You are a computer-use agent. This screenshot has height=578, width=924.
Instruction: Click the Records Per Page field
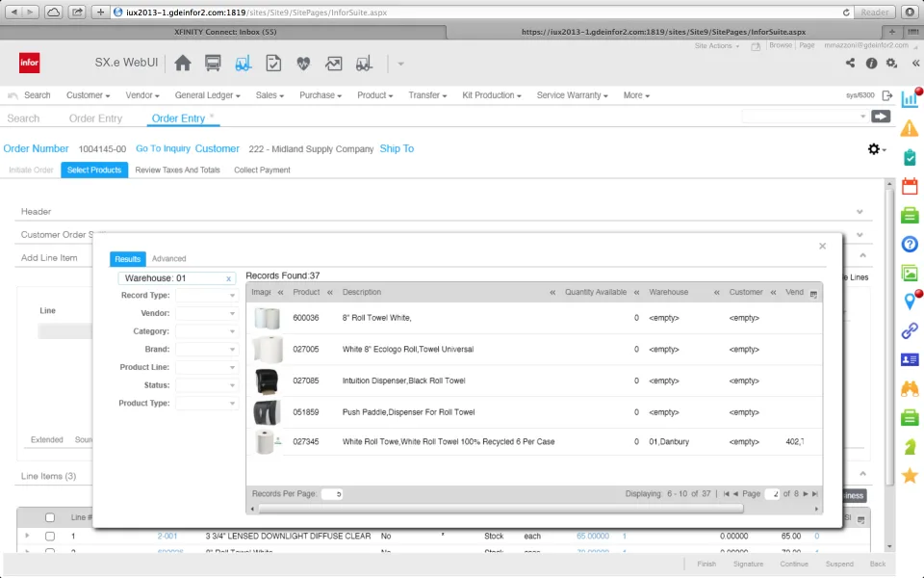(332, 493)
